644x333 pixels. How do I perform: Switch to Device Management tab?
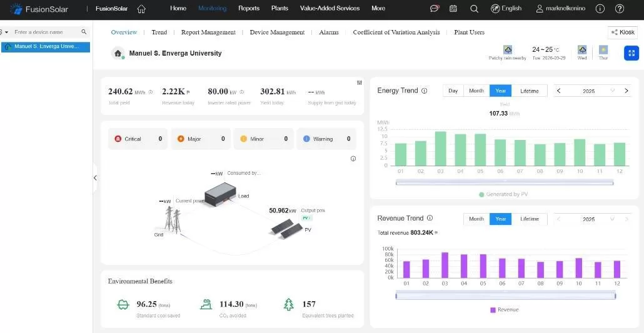point(277,32)
